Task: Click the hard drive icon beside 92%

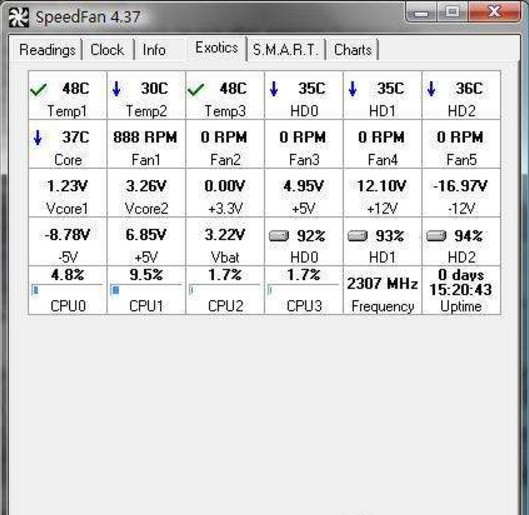Action: (x=279, y=236)
